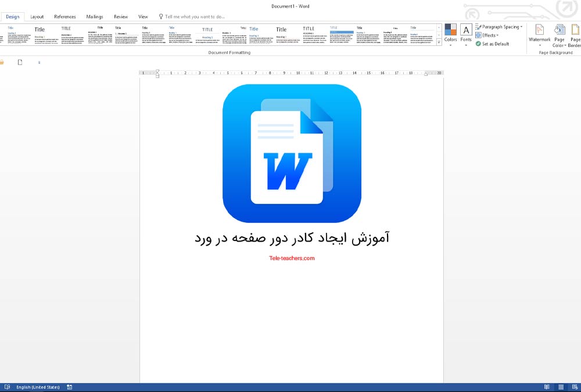Switch to Web Layout view
The width and height of the screenshot is (581, 392).
point(575,387)
